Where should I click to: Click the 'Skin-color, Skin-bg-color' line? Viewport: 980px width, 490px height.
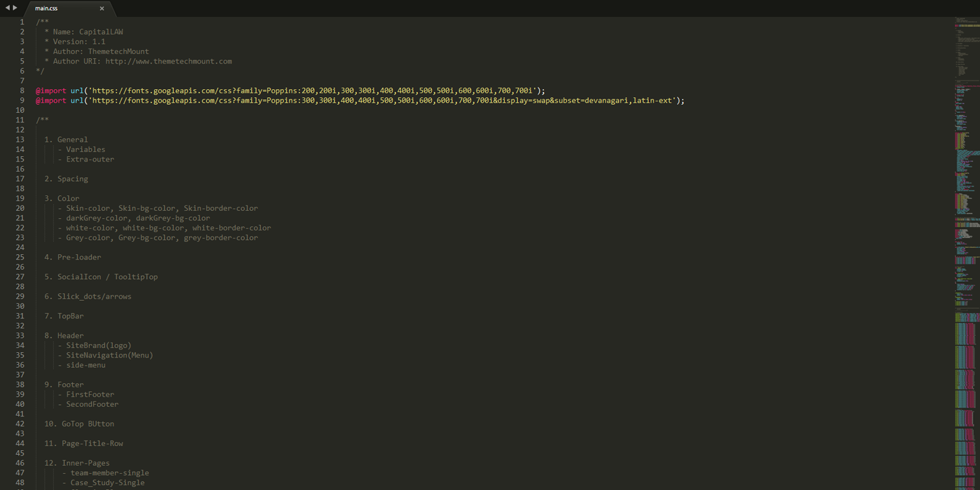(157, 208)
